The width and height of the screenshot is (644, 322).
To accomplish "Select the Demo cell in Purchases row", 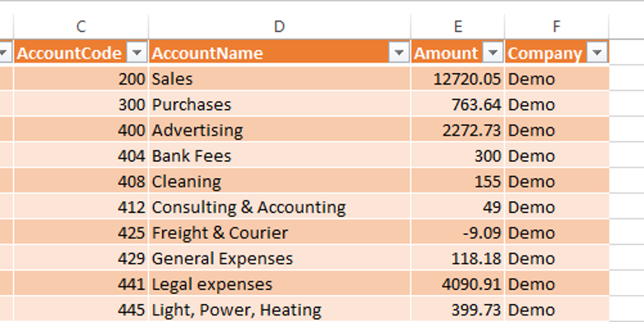I will pos(557,104).
